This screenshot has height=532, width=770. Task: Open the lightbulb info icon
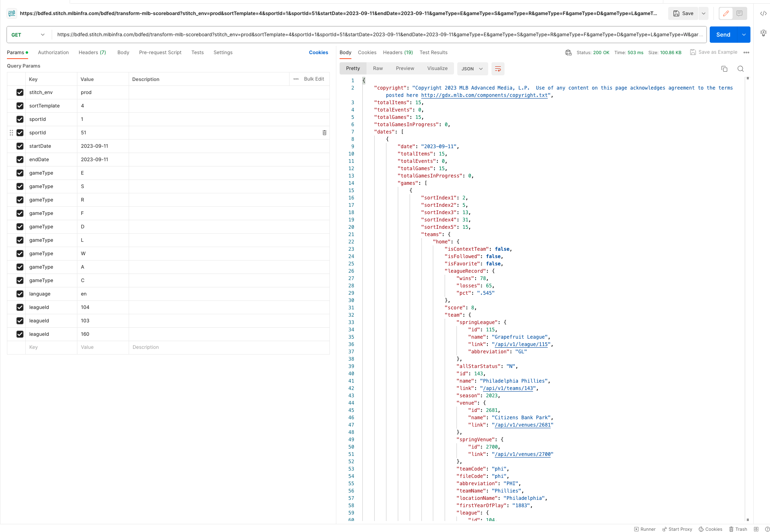(763, 33)
